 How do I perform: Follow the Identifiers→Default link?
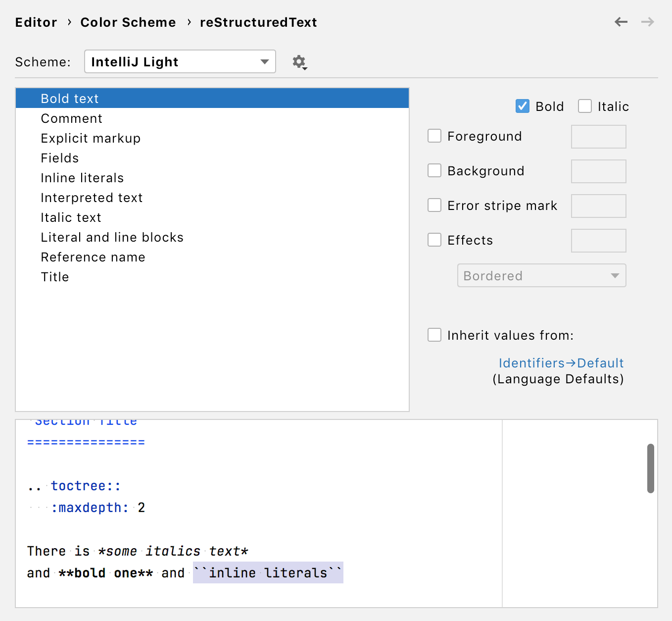(561, 362)
